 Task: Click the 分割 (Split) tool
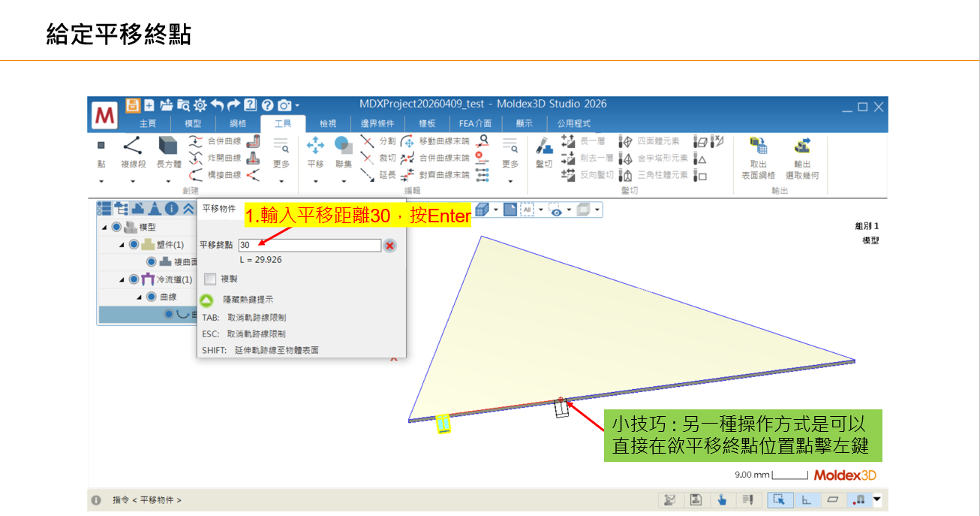[x=377, y=140]
